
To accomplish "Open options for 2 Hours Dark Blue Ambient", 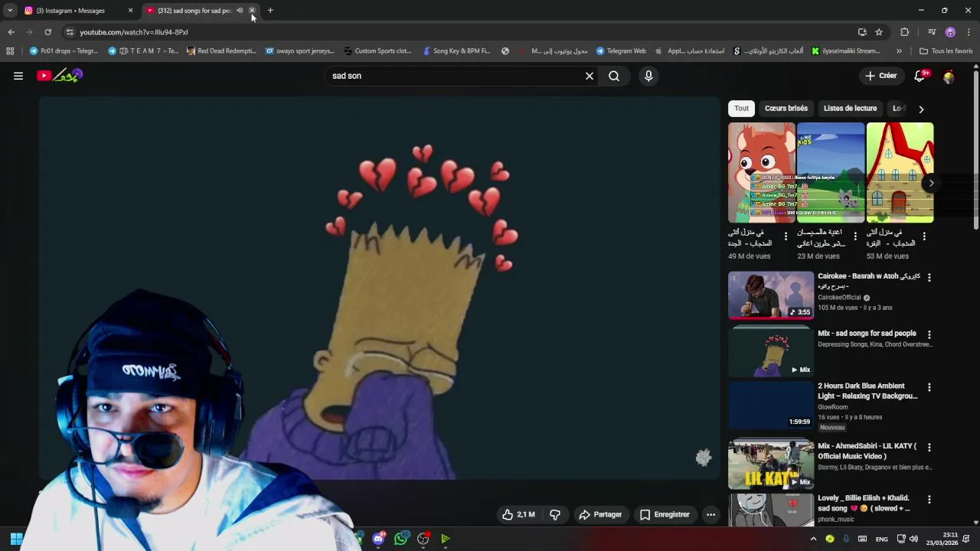I will click(x=929, y=387).
